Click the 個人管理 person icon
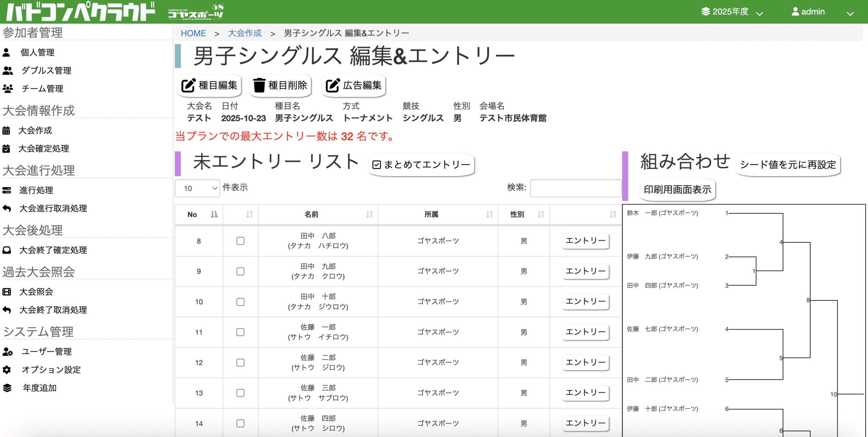This screenshot has height=437, width=868. 6,53
